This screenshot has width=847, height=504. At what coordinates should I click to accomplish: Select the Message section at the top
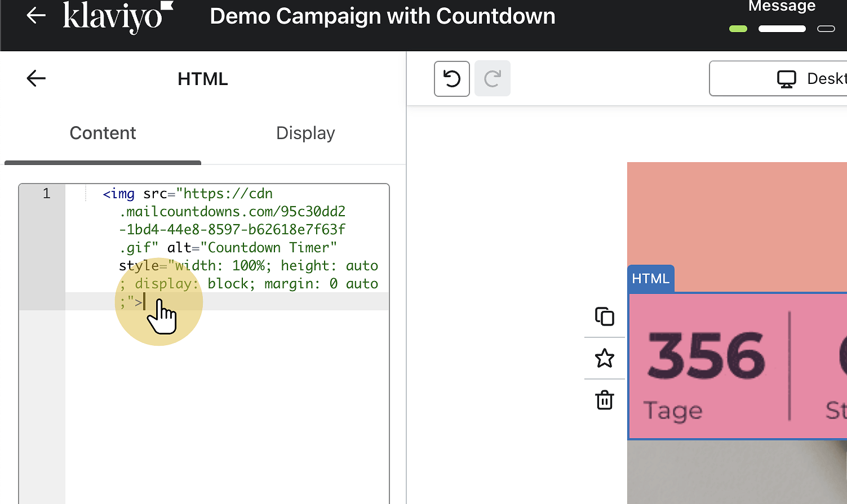pyautogui.click(x=782, y=7)
